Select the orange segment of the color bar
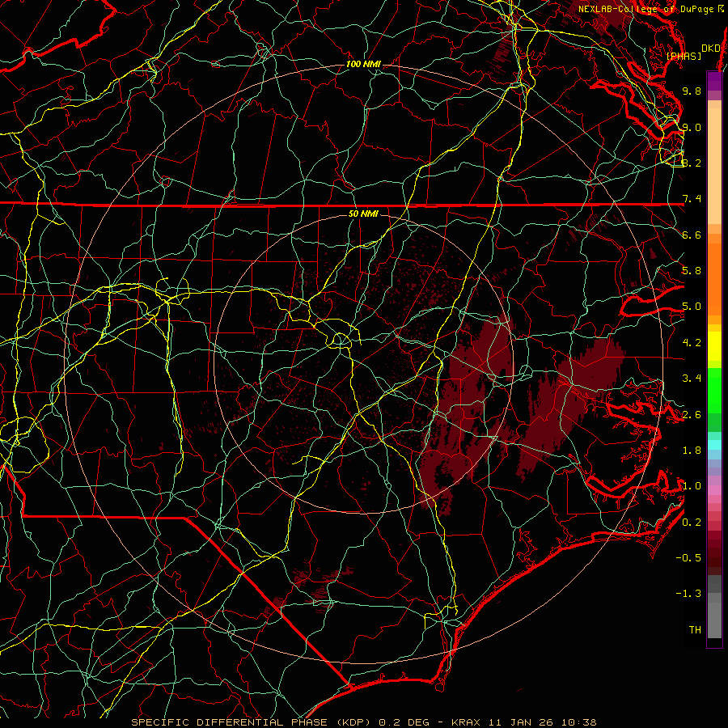 714,275
